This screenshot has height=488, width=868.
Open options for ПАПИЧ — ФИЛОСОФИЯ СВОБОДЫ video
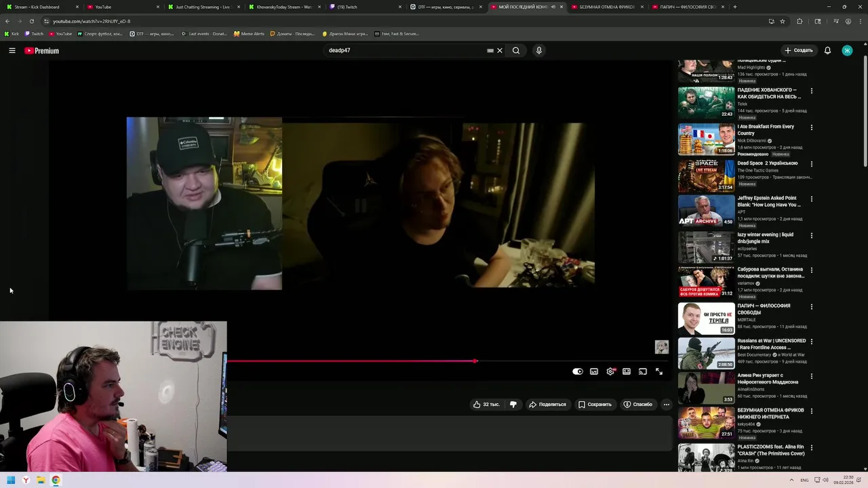tap(812, 306)
